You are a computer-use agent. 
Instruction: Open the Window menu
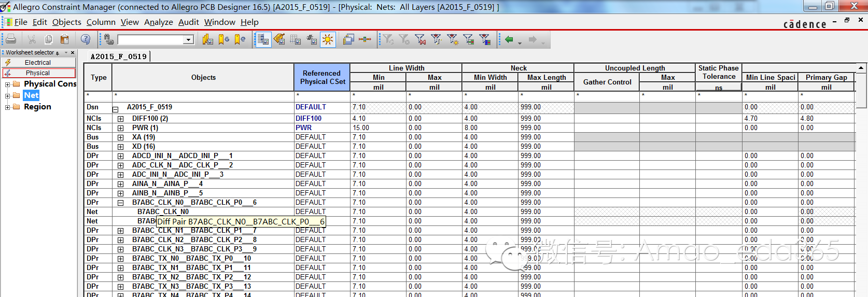220,22
